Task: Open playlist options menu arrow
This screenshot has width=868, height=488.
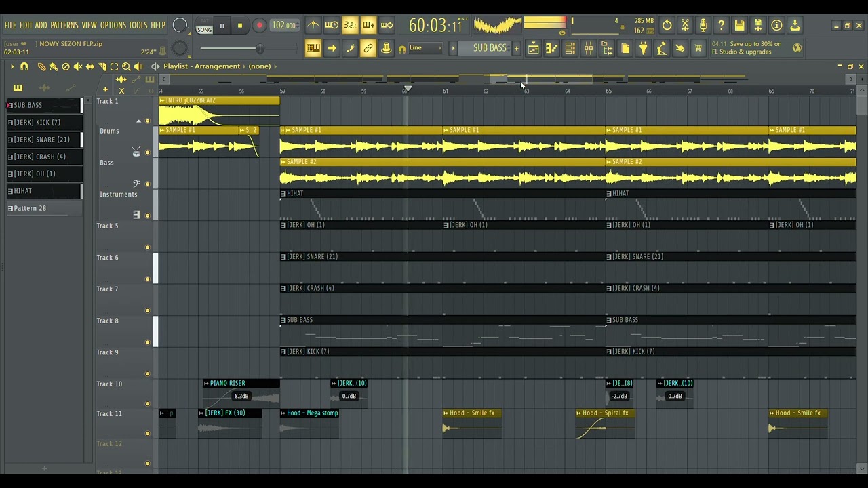Action: point(12,66)
